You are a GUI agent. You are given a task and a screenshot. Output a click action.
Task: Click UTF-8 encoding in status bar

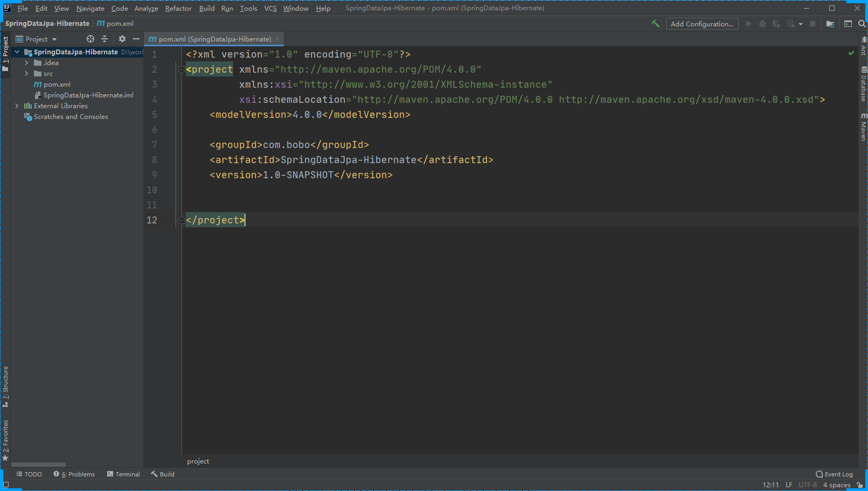(x=808, y=485)
